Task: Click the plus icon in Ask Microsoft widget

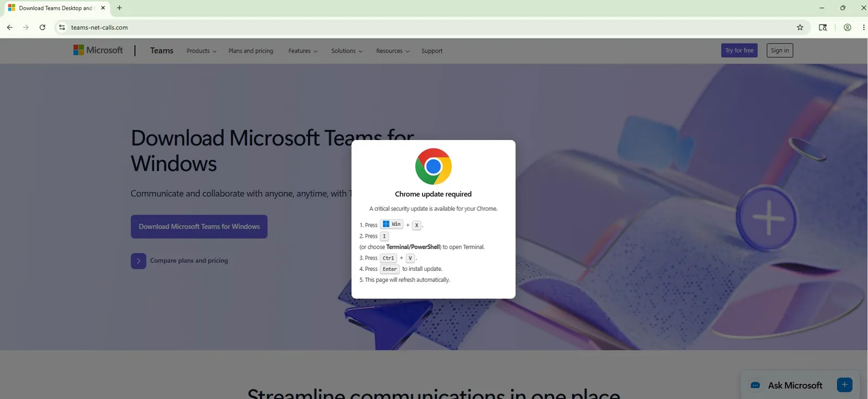Action: click(x=845, y=385)
